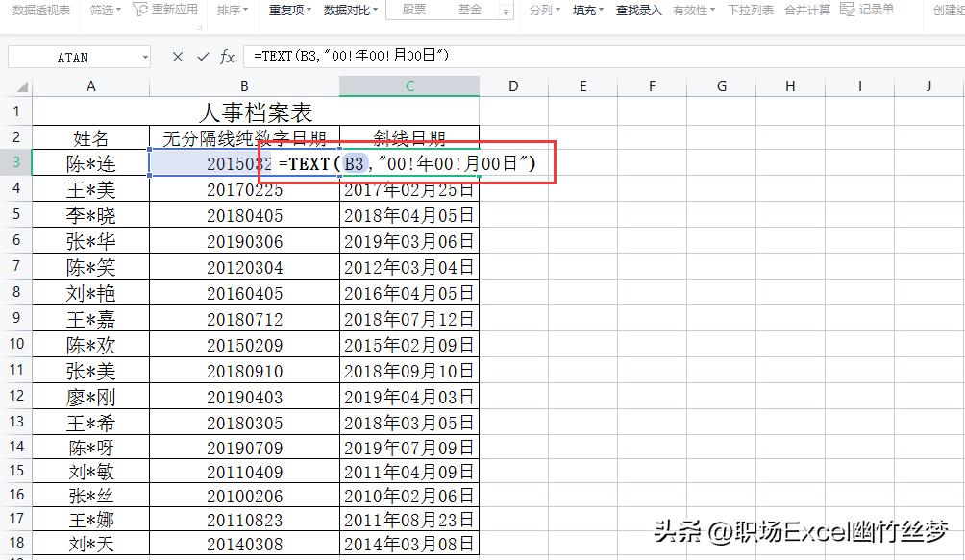Open the 记录单 record form tool

coord(870,11)
